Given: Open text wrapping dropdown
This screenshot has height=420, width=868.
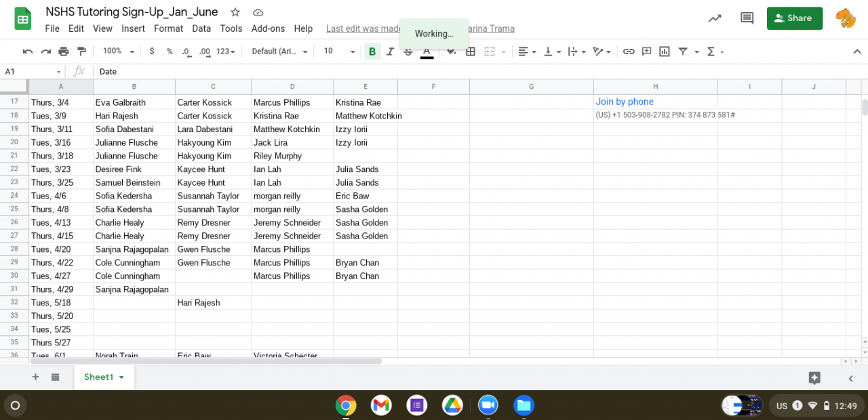Looking at the screenshot, I should click(x=577, y=51).
